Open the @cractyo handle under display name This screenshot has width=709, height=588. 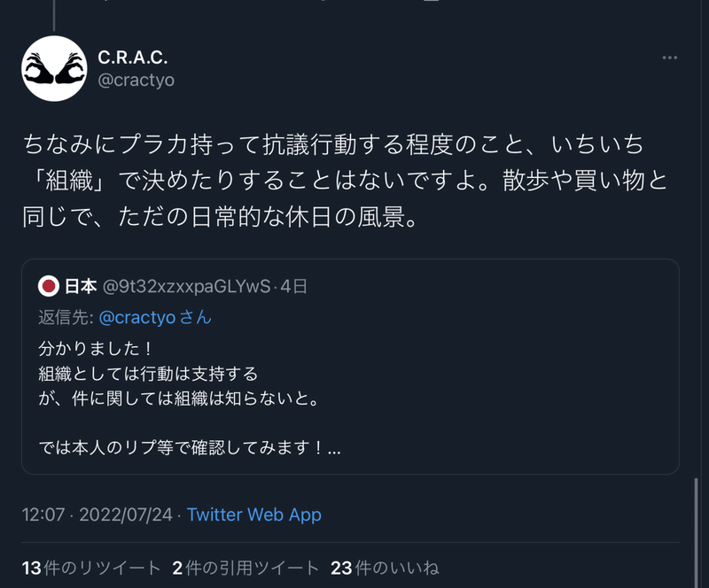tap(136, 80)
